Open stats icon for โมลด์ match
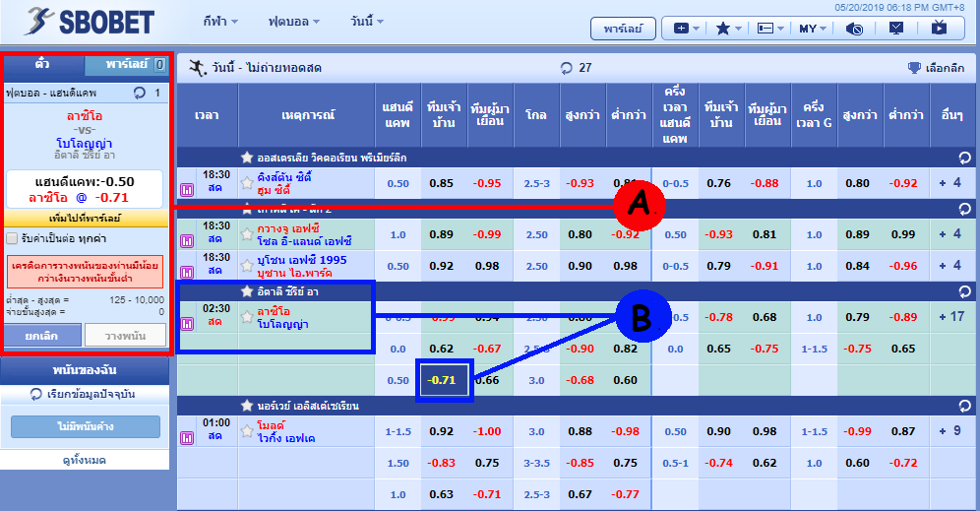 187,438
